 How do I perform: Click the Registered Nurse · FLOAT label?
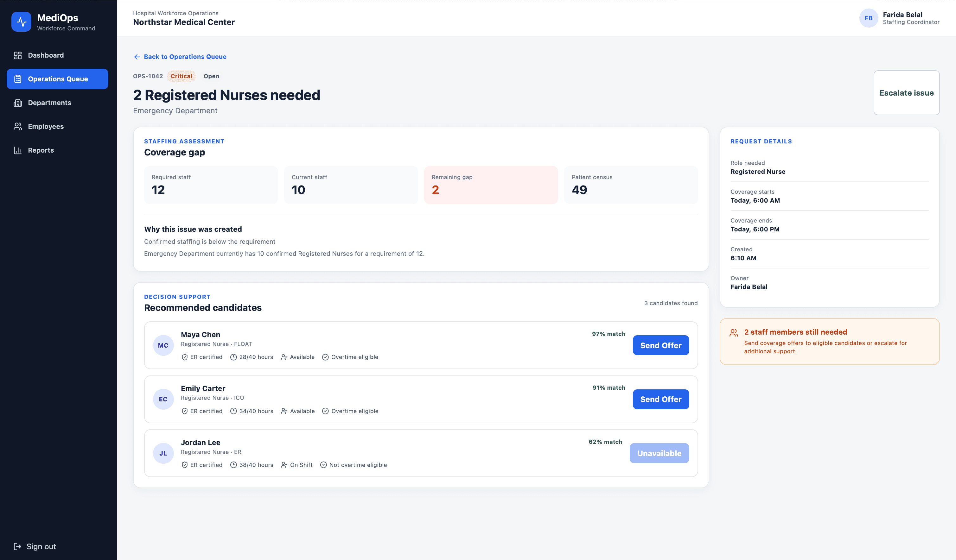pos(216,344)
